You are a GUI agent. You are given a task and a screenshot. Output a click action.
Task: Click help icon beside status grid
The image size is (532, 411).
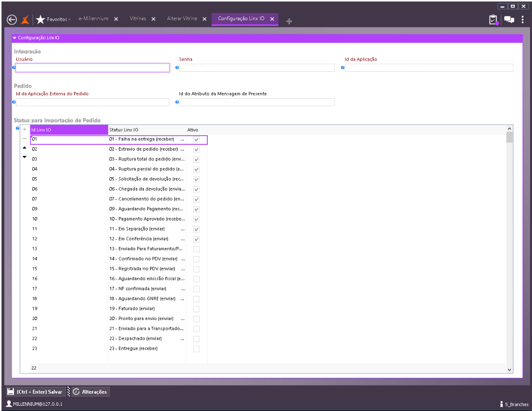click(18, 128)
